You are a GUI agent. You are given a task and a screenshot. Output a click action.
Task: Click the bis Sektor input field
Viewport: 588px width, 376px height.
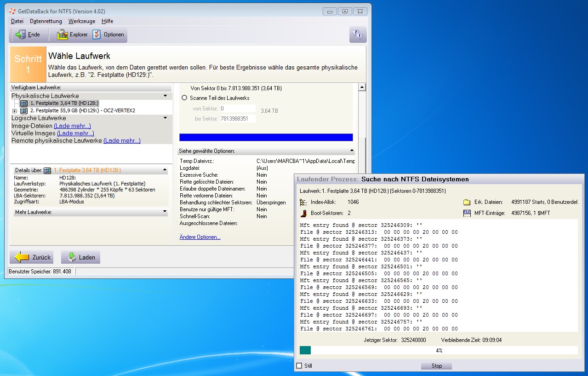(x=237, y=119)
